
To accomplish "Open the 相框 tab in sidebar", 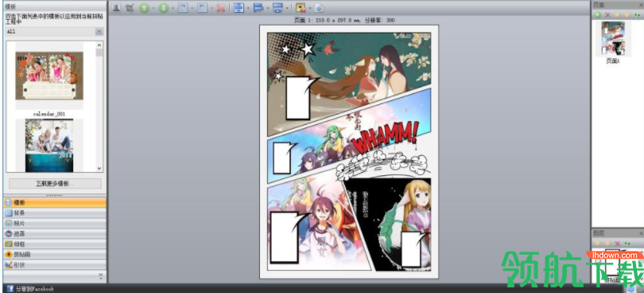I will 55,244.
